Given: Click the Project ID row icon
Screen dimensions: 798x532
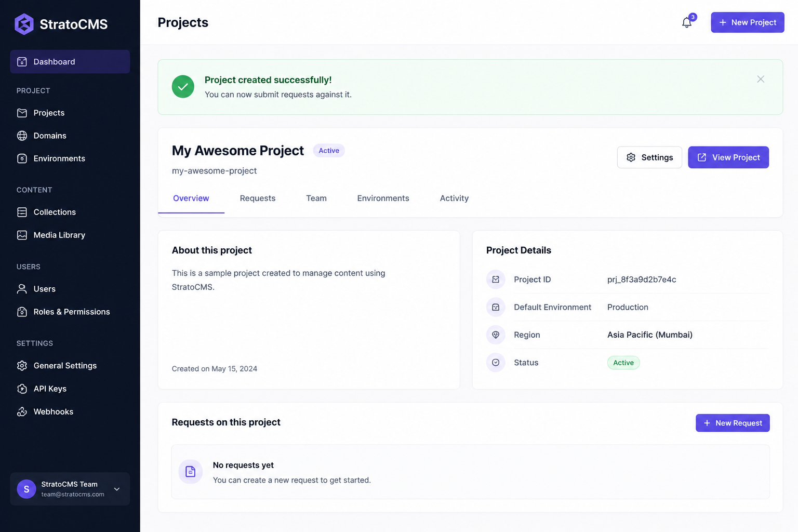Looking at the screenshot, I should [496, 280].
